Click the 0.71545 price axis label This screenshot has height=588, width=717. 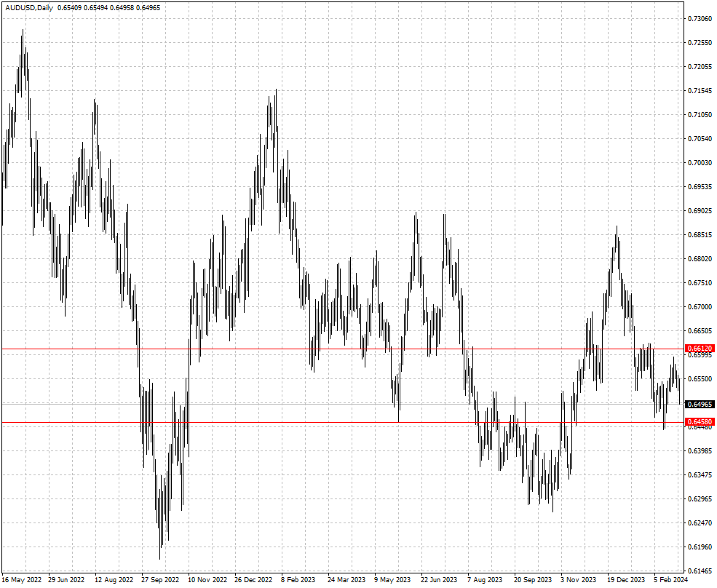[700, 90]
